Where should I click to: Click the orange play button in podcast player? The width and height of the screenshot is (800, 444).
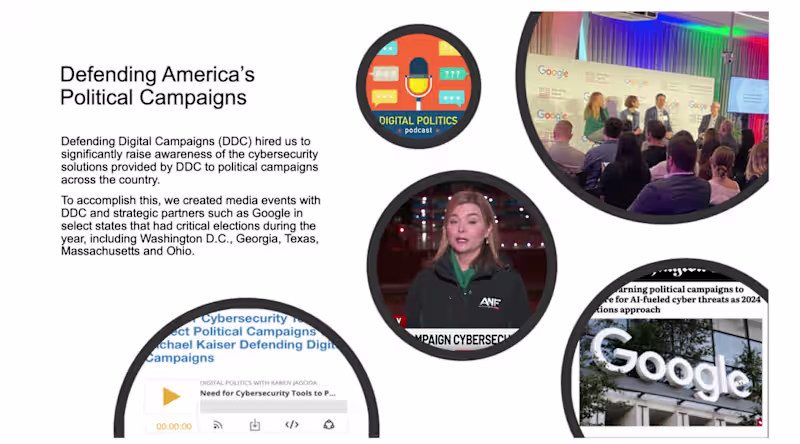[171, 397]
